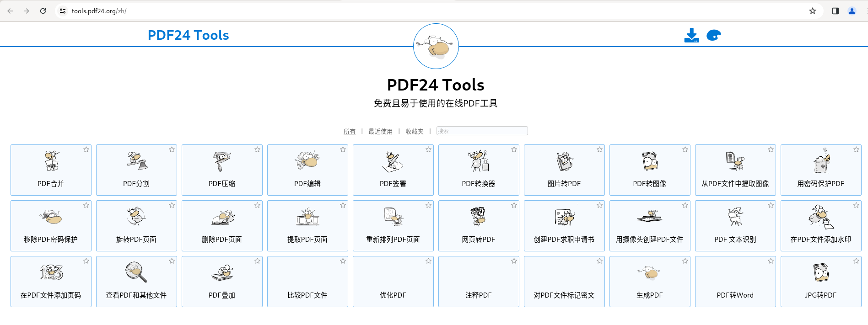Viewport: 868px width, 325px height.
Task: Click the PDF24 sheep logo circle
Action: tap(436, 46)
